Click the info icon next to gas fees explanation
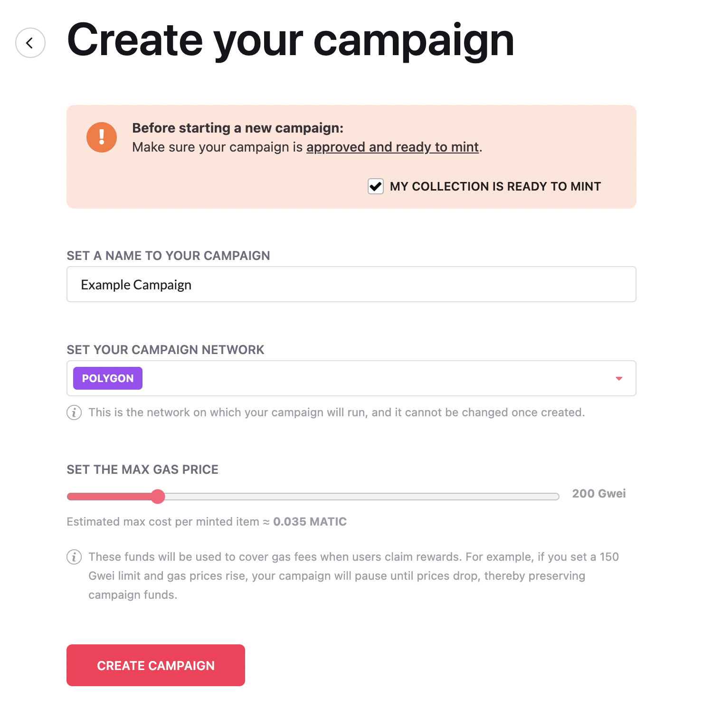703x728 pixels. point(74,557)
